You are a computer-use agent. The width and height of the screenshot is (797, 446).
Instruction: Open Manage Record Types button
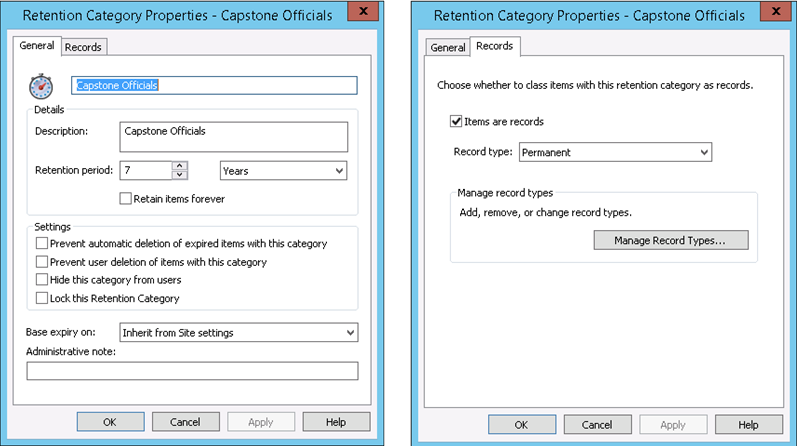tap(671, 240)
